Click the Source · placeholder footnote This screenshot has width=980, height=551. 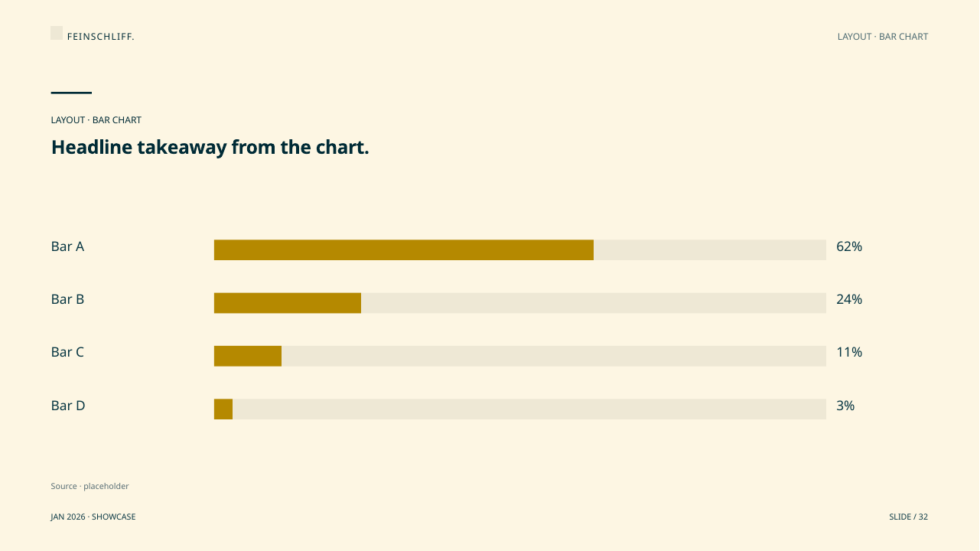90,486
